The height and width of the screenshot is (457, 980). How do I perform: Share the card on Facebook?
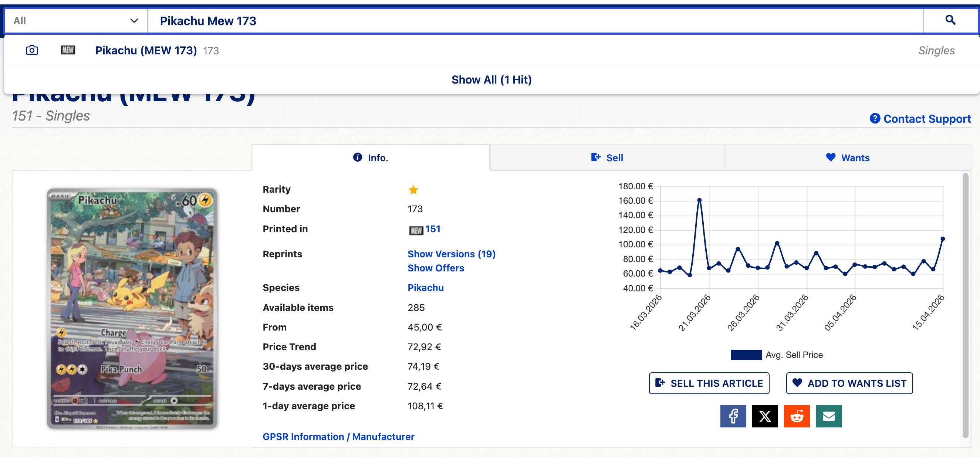(733, 416)
